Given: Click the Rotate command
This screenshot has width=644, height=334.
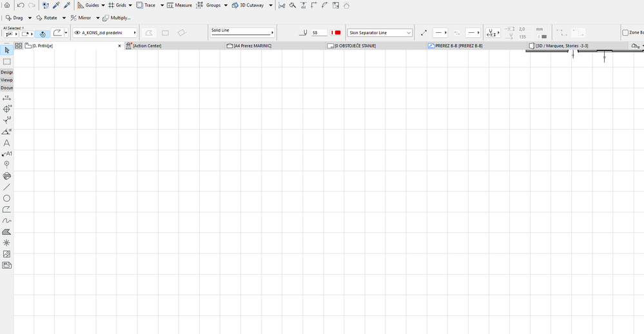Looking at the screenshot, I should tap(46, 17).
